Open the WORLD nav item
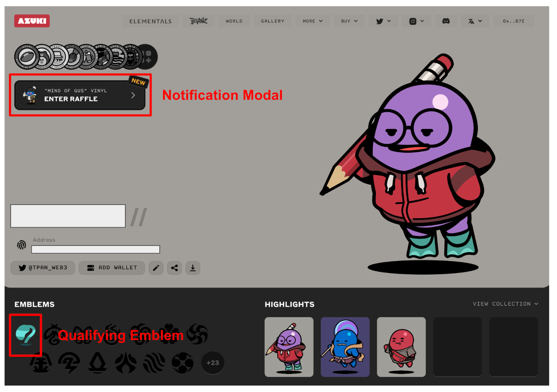This screenshot has height=392, width=557. point(234,21)
